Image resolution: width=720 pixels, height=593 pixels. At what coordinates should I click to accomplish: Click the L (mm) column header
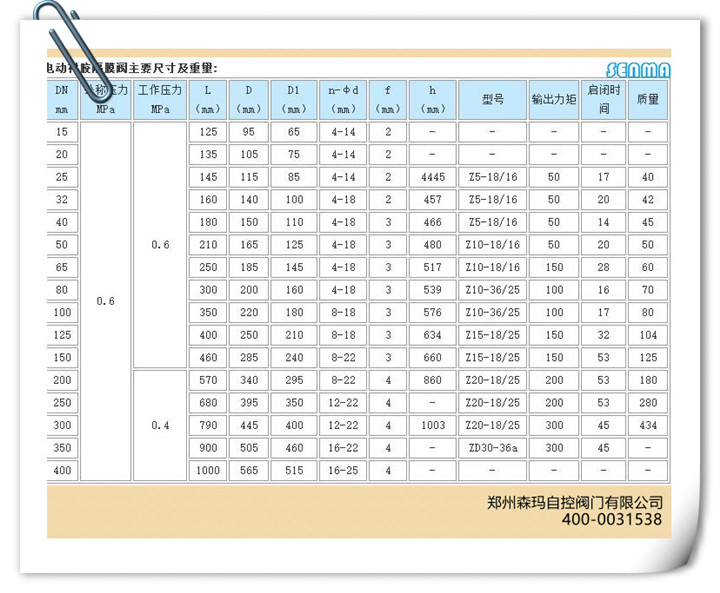pos(208,100)
